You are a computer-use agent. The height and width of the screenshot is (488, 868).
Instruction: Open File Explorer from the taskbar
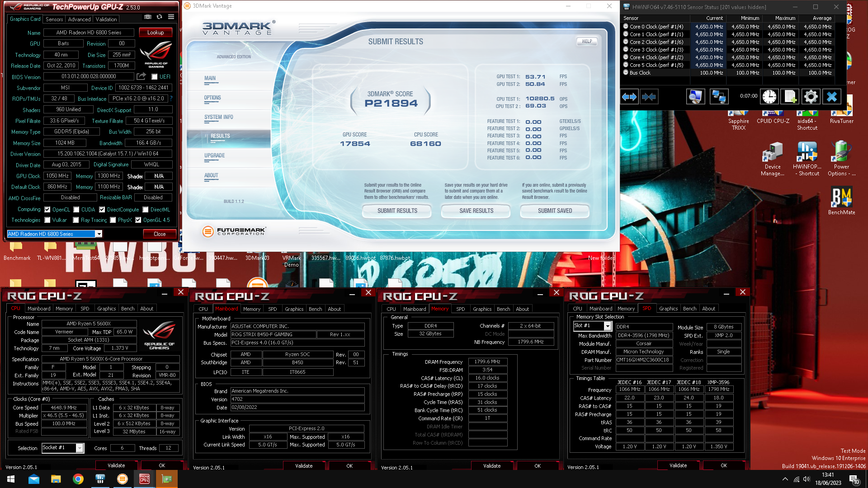56,479
